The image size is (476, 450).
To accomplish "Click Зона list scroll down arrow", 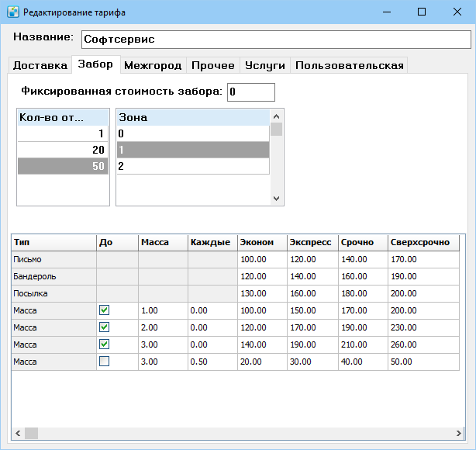I will click(x=276, y=199).
